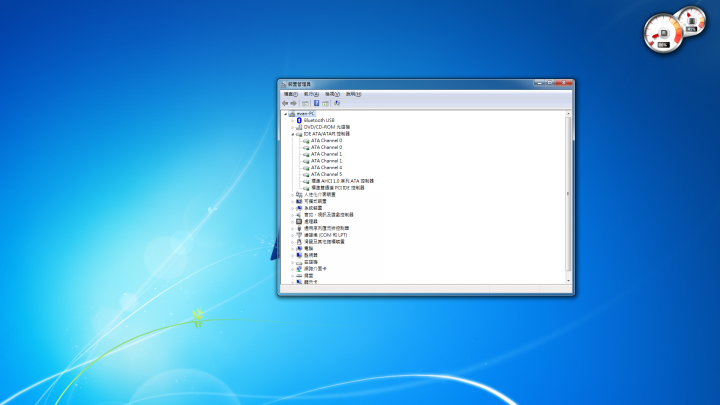Click the large CPU meter gadget dial
This screenshot has width=720, height=405.
click(663, 33)
